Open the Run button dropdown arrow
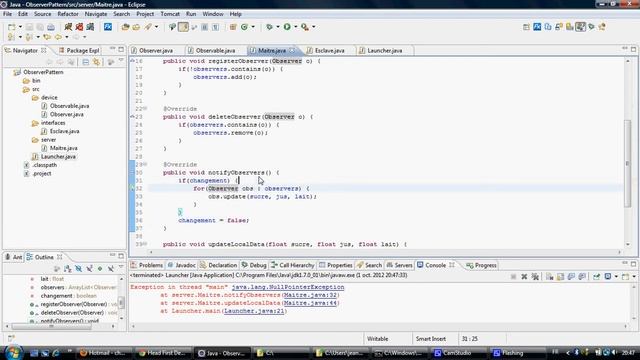Screen dimensions: 640x360 (296, 27)
